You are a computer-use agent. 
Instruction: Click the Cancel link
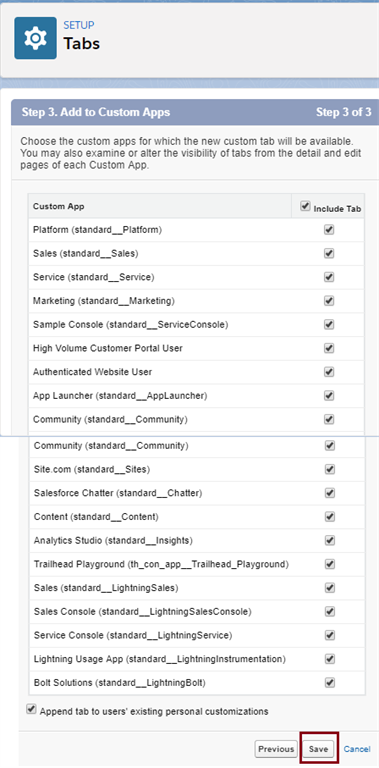click(x=357, y=749)
